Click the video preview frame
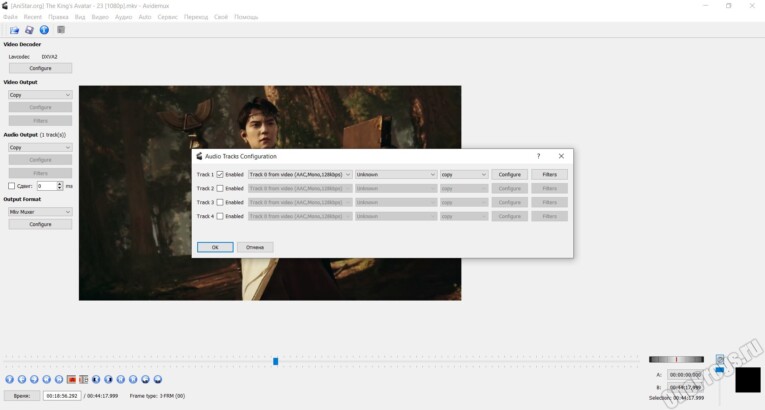This screenshot has height=410, width=765. [x=270, y=193]
